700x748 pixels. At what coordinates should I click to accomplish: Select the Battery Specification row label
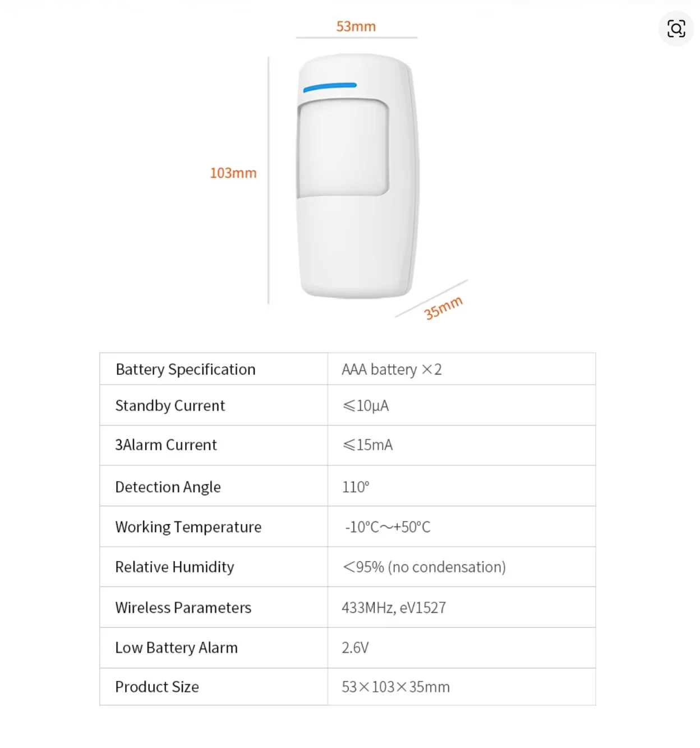[x=185, y=370]
